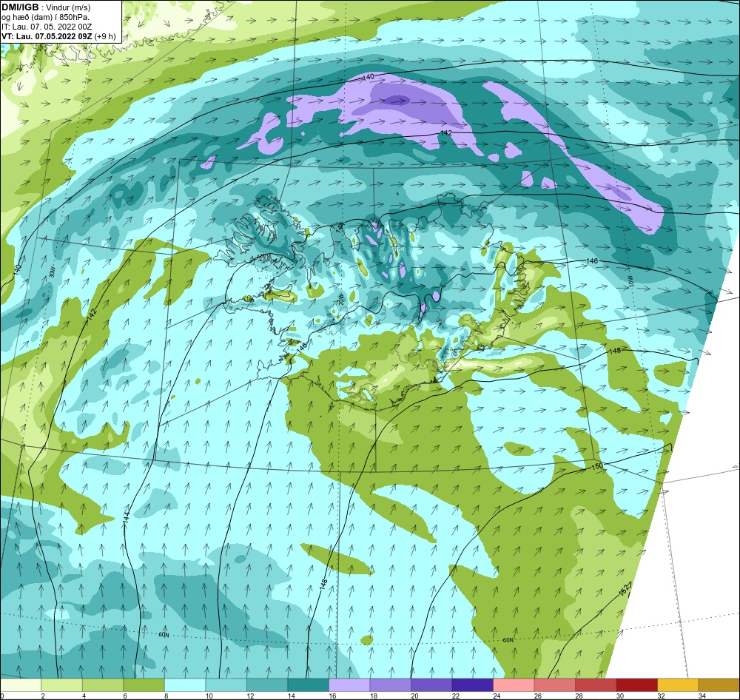
Task: Click the legend tick number '24'
Action: [497, 696]
